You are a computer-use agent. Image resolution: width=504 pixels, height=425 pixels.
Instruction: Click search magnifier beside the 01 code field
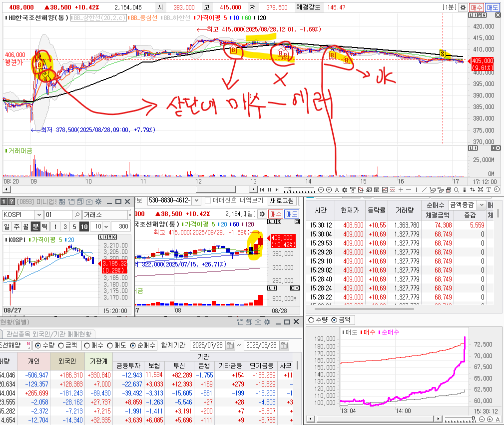77,214
